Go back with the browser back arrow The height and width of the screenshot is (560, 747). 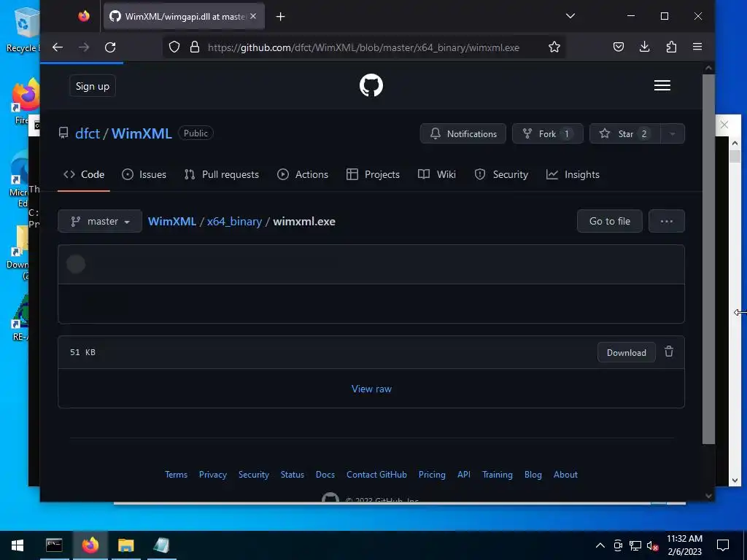pos(58,47)
